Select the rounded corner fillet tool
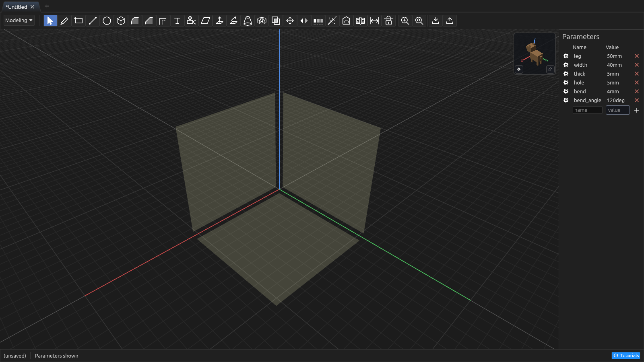 tap(135, 21)
